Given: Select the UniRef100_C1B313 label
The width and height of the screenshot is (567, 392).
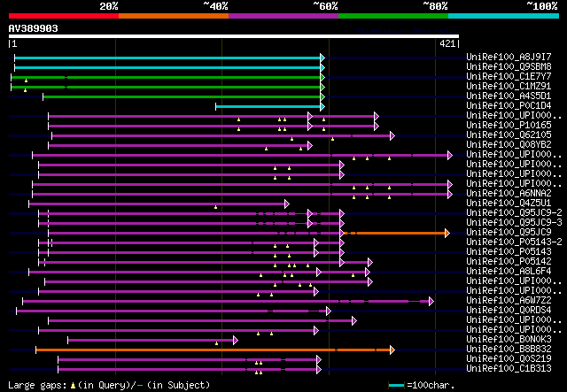Looking at the screenshot, I should coord(509,369).
